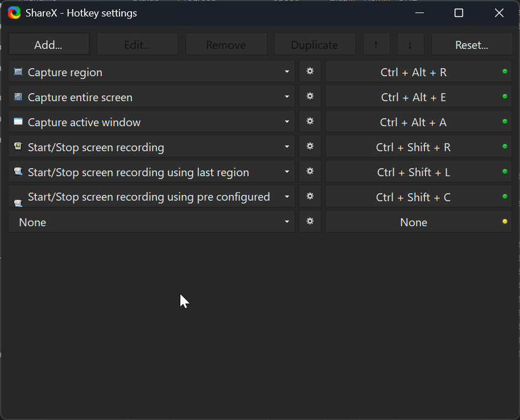Expand the Capture region task dropdown
Image resolution: width=520 pixels, height=420 pixels.
click(287, 72)
